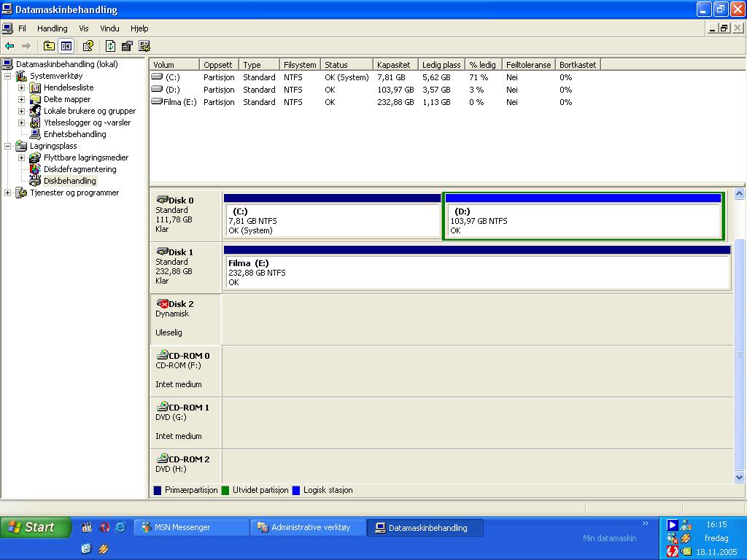Open the Handling menu

click(52, 28)
